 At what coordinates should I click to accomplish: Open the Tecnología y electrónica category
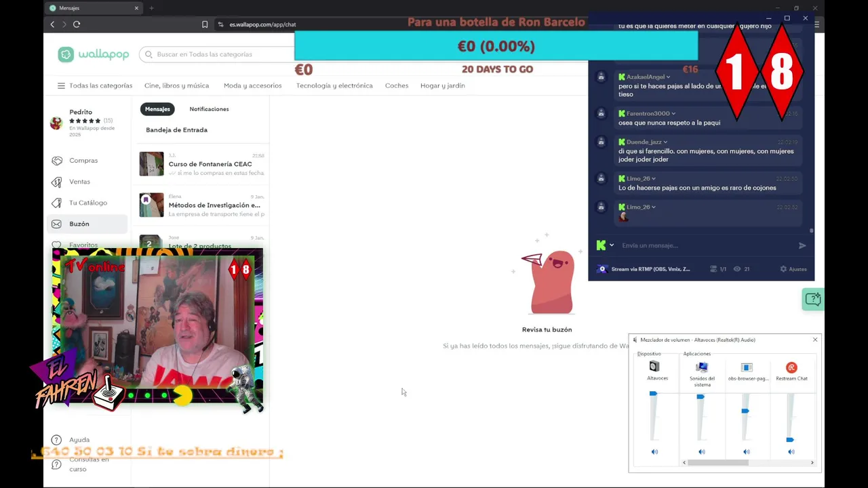point(334,86)
